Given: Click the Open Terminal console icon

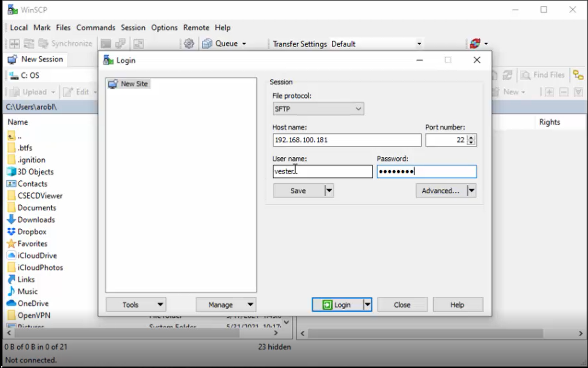Looking at the screenshot, I should click(x=106, y=44).
